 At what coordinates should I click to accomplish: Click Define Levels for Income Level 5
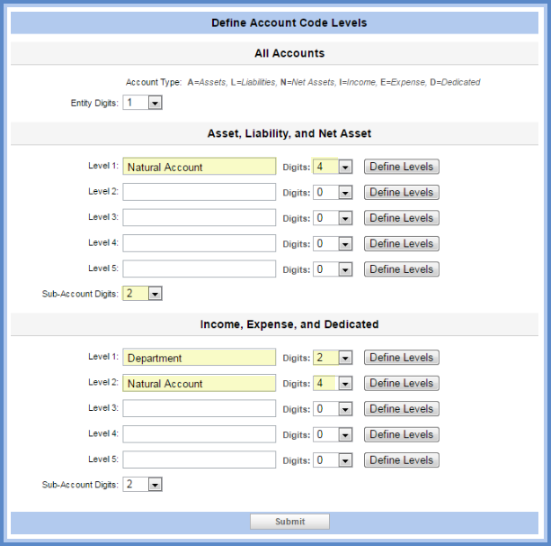[402, 460]
